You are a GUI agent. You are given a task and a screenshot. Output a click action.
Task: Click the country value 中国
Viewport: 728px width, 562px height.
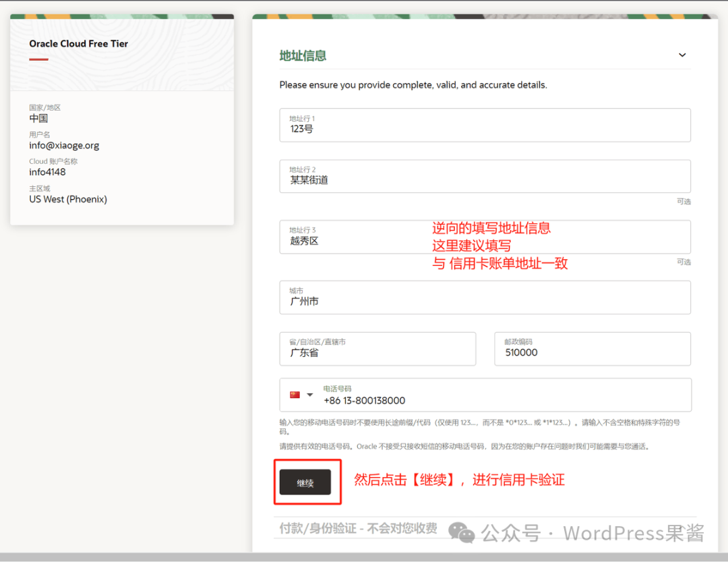pos(38,119)
